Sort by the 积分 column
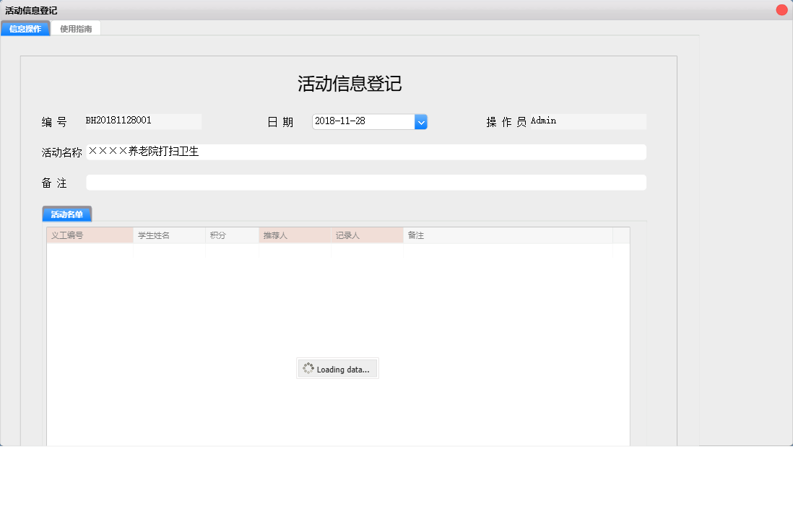This screenshot has height=532, width=793. 231,235
